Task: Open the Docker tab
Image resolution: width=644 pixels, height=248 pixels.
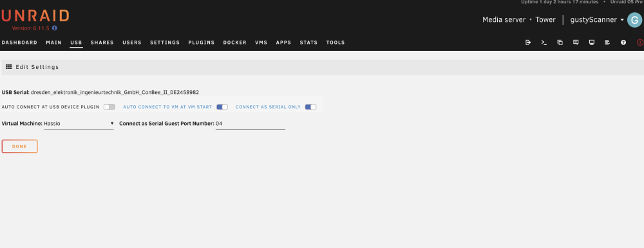Action: [235, 43]
